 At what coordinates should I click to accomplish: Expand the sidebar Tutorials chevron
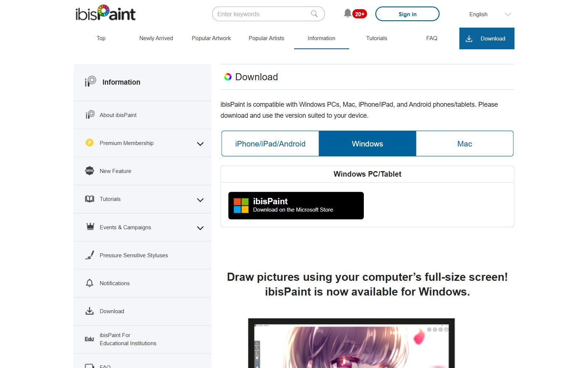coord(200,200)
